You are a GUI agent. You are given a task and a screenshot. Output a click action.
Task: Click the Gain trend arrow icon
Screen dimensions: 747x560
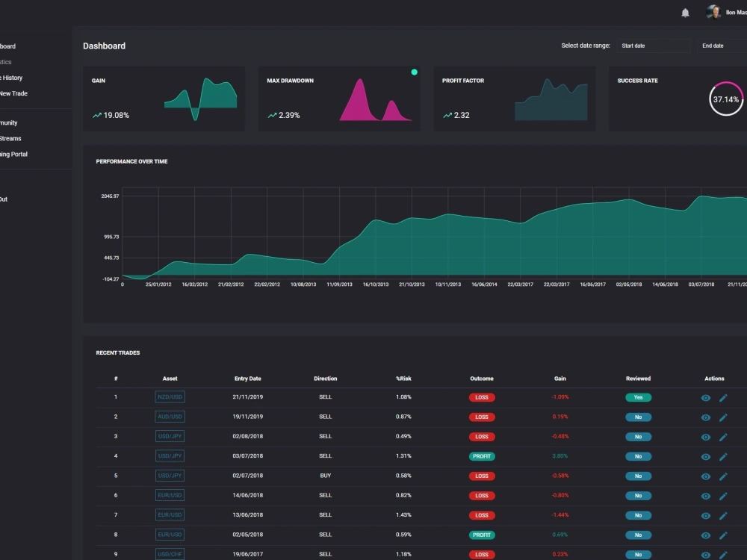[96, 115]
